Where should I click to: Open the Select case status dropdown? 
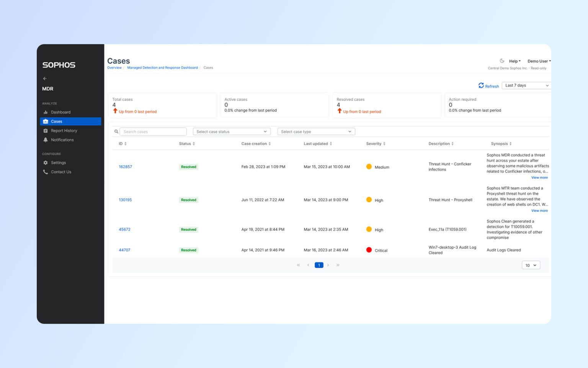click(231, 131)
